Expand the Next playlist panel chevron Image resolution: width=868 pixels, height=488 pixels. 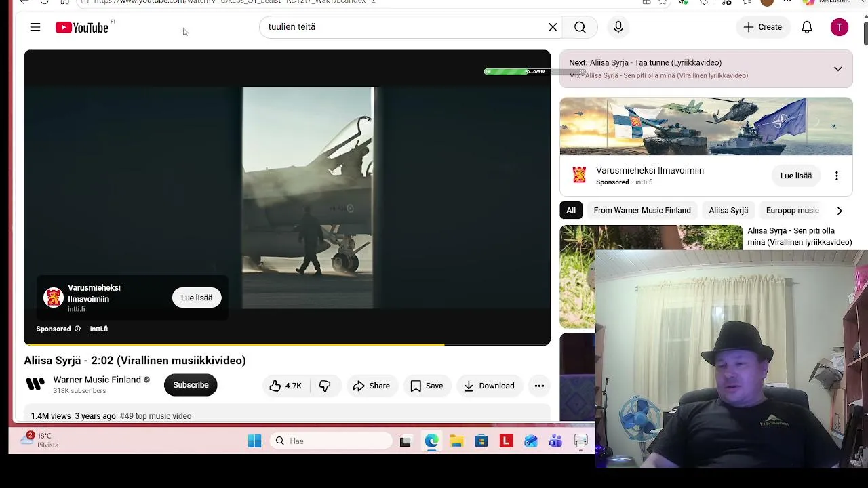[838, 69]
